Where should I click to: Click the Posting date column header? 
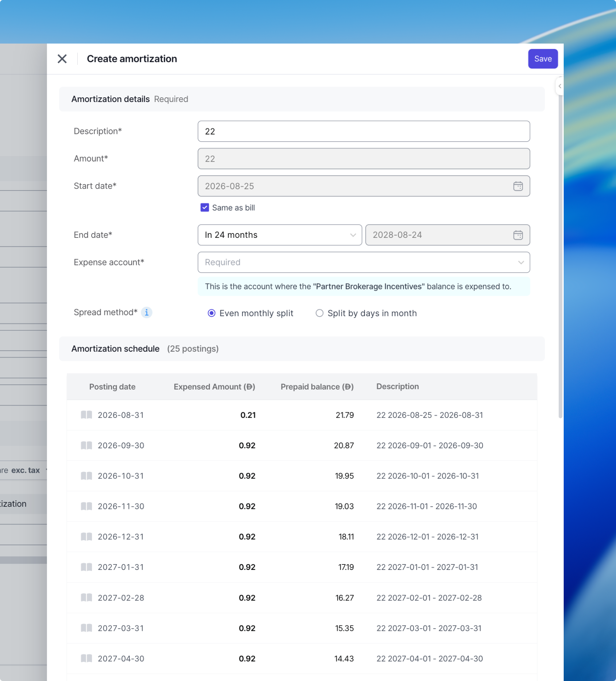112,387
